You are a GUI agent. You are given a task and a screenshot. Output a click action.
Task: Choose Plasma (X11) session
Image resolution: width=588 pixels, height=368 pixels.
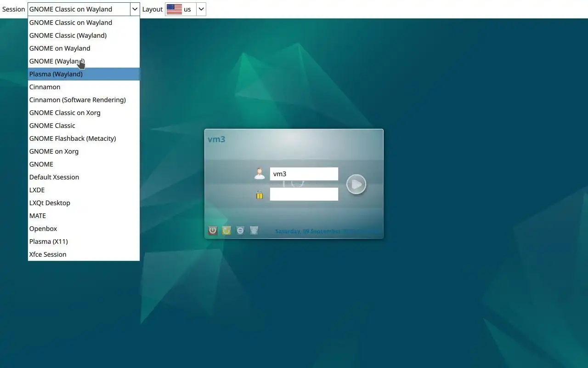pos(84,241)
